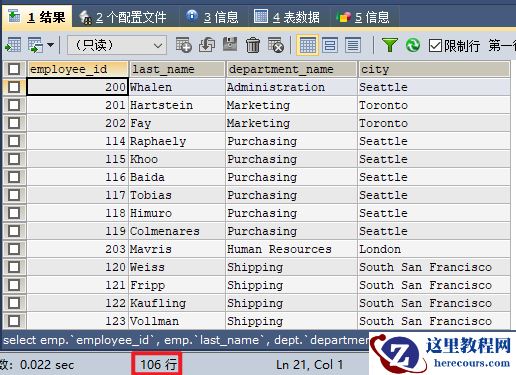
Task: Toggle select-all checkbox in header row
Action: pyautogui.click(x=14, y=69)
